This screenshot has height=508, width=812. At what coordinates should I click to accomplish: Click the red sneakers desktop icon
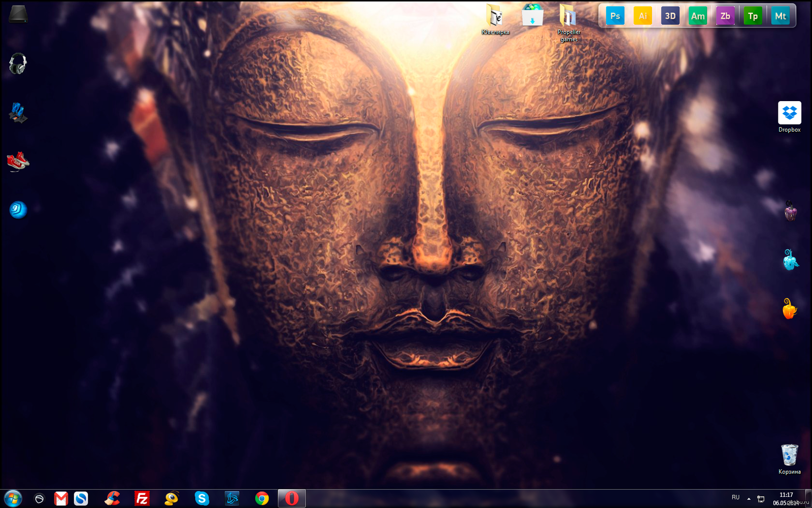(x=18, y=162)
